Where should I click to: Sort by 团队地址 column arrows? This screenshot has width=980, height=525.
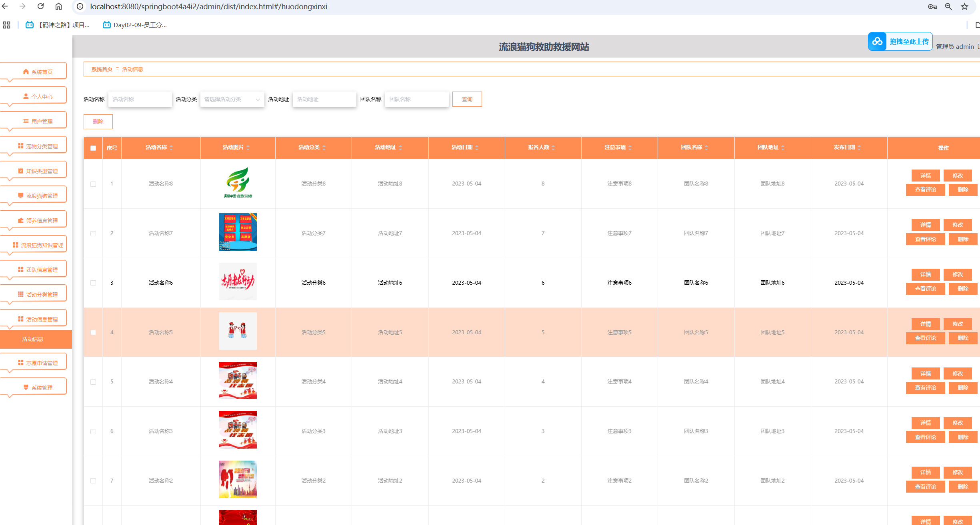[783, 148]
